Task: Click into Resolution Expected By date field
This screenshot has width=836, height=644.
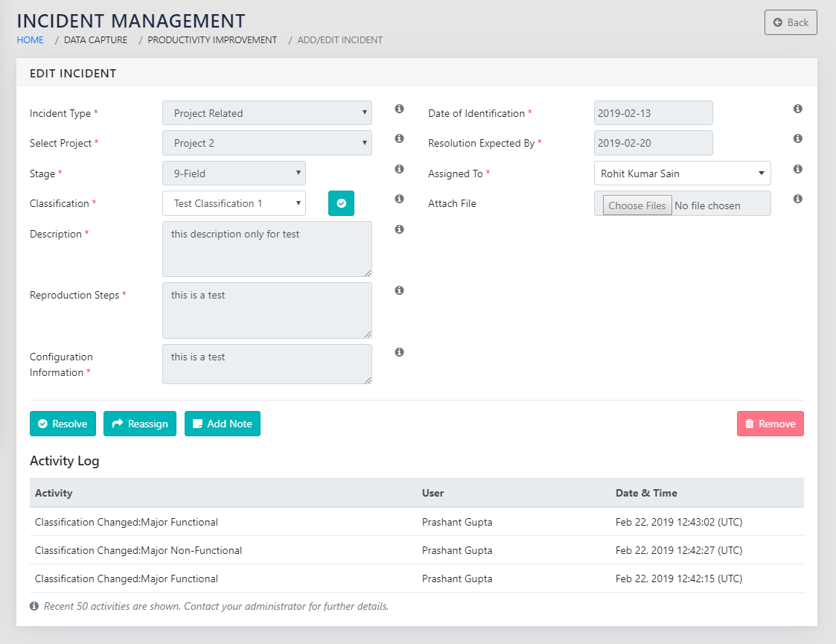Action: pyautogui.click(x=653, y=143)
